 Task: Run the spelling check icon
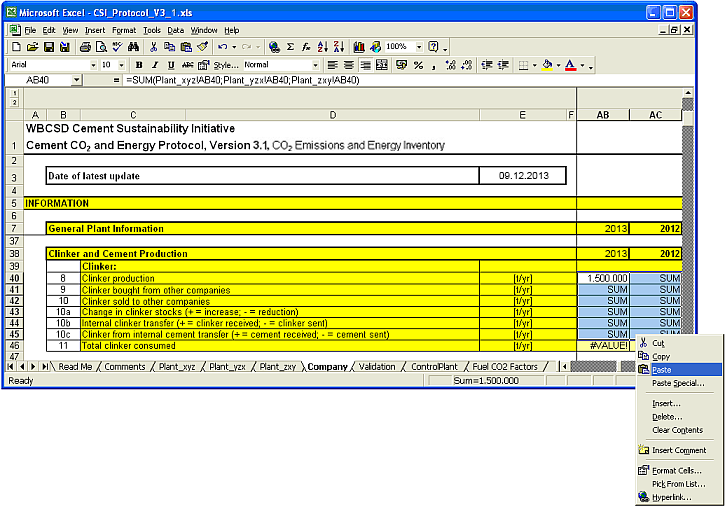(x=117, y=47)
